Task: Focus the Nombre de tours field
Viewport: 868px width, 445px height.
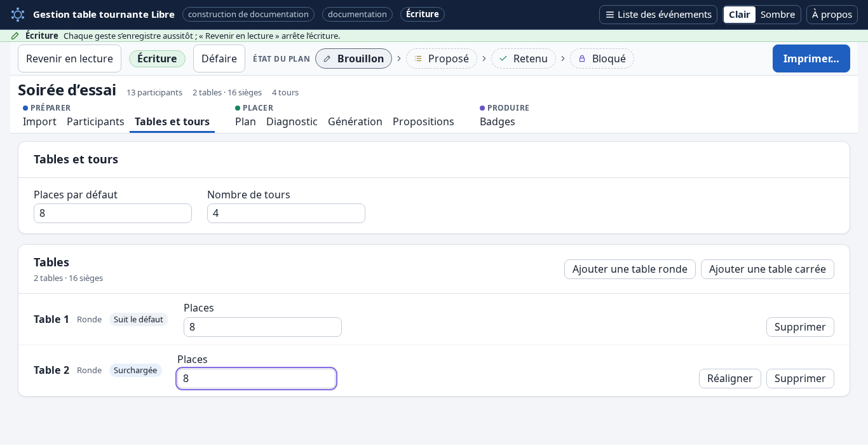Action: [x=286, y=213]
